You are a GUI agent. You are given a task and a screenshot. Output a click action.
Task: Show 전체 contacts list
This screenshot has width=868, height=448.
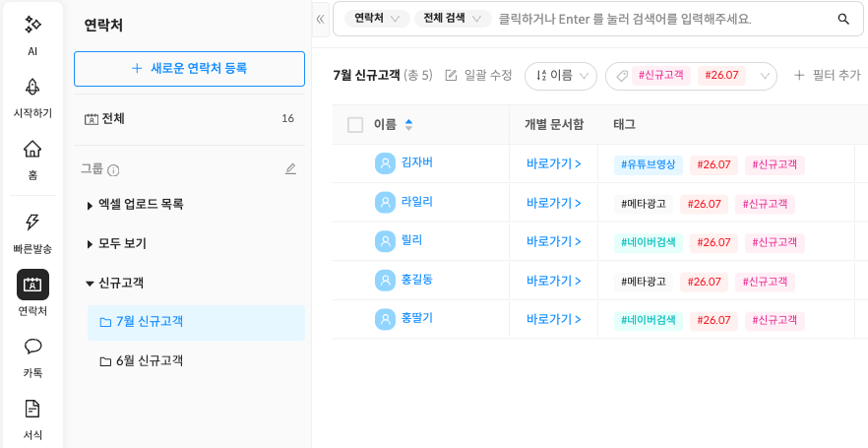pos(189,118)
